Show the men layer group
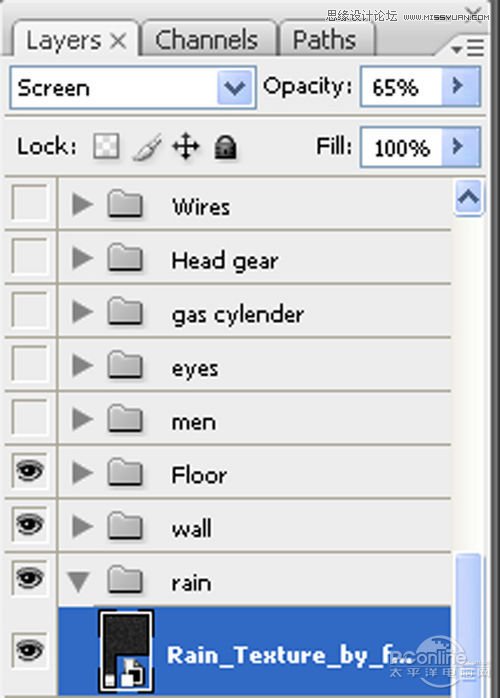Screen dimensions: 500x698 click(30, 417)
